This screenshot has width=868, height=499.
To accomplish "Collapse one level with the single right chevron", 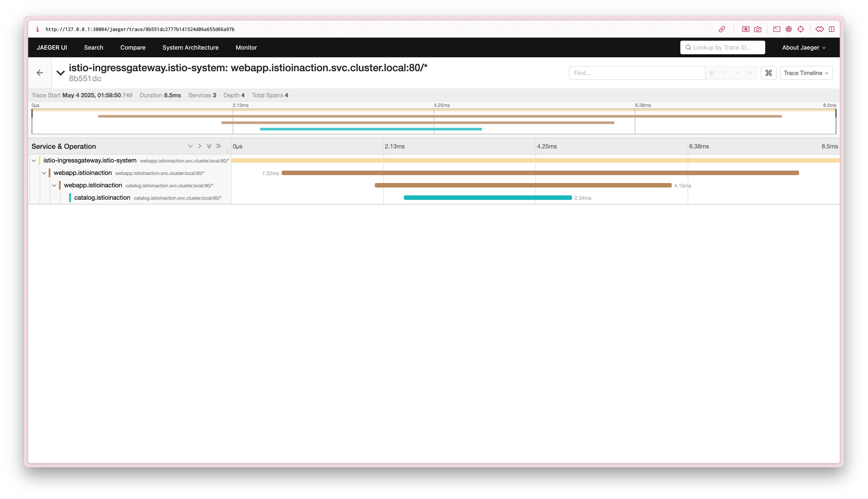I will (x=199, y=146).
